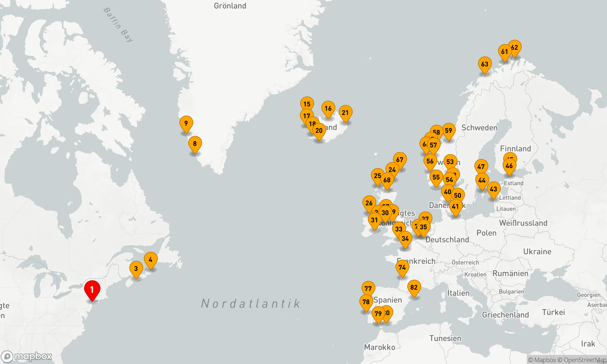Select map marker number 9 in Greenland
This screenshot has height=364, width=607.
(186, 123)
